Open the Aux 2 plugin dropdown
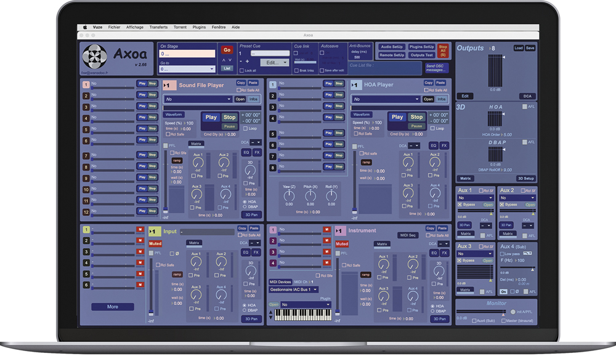 (517, 198)
